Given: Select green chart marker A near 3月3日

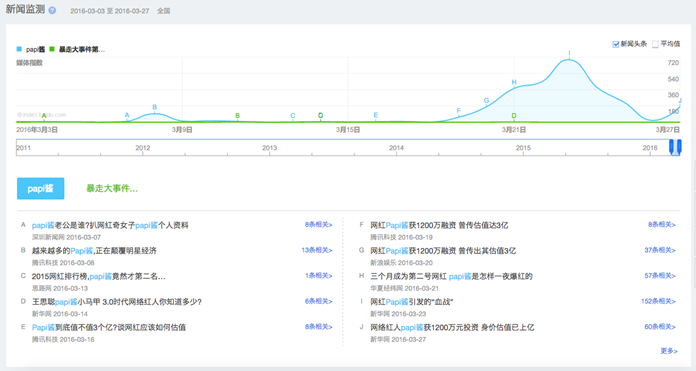Looking at the screenshot, I should [x=44, y=116].
